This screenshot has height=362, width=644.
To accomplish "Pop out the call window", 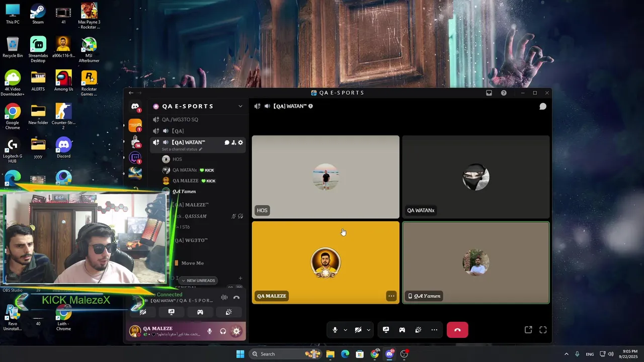I will click(528, 330).
